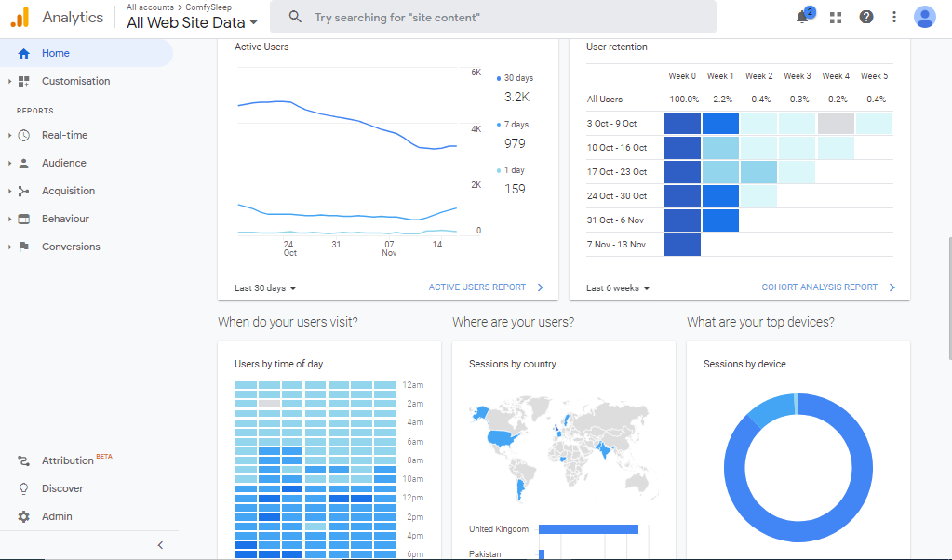Click the Admin gear icon
952x560 pixels.
23,517
